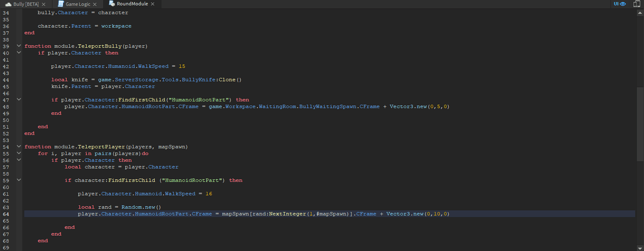Click line number 68
644x251 pixels.
(x=6, y=241)
